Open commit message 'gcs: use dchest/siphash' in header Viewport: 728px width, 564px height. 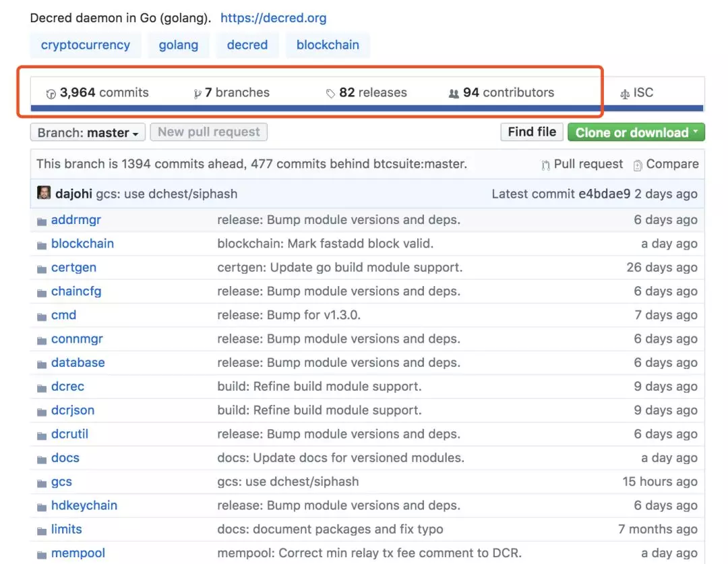[x=166, y=194]
